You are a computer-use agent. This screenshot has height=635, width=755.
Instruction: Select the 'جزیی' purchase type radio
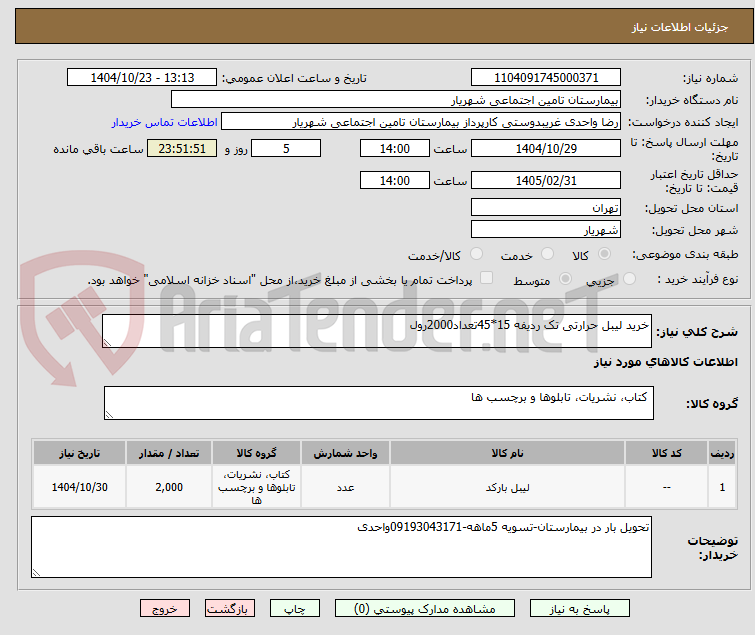[629, 279]
